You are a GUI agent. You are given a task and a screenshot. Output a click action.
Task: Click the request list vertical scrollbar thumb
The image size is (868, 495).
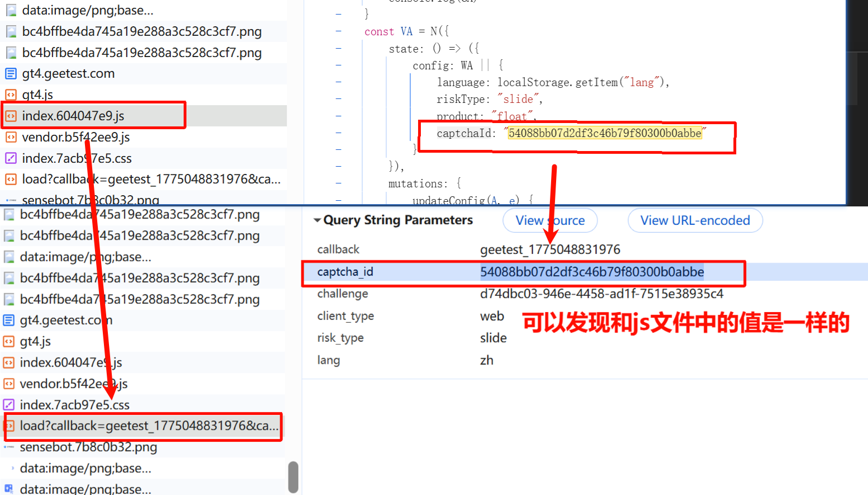[x=293, y=477]
